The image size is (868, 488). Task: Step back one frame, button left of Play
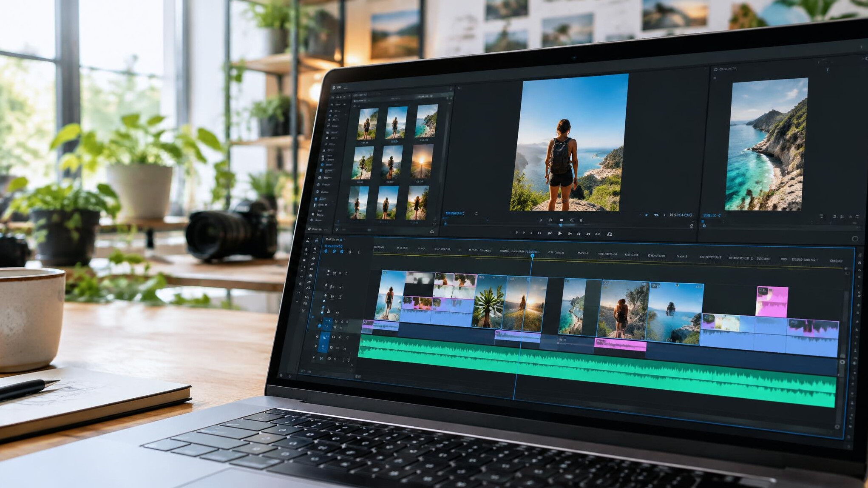pyautogui.click(x=550, y=233)
